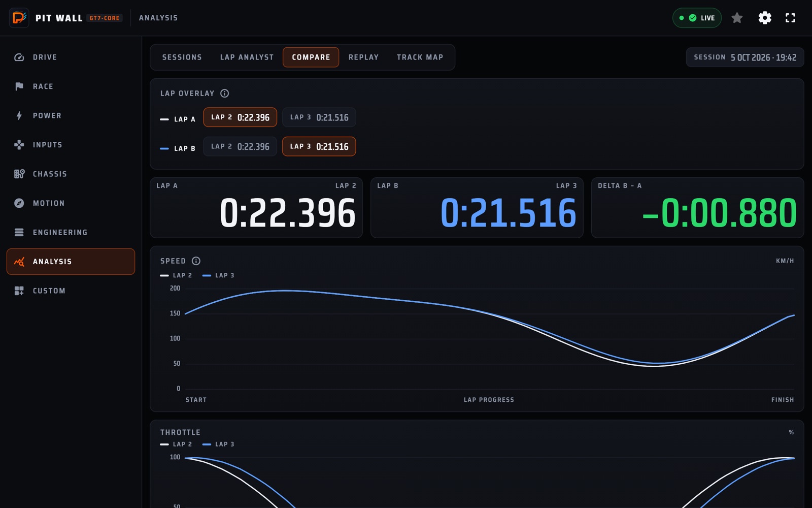Toggle Lap 3 series in Throttle legend
The width and height of the screenshot is (812, 508).
218,444
